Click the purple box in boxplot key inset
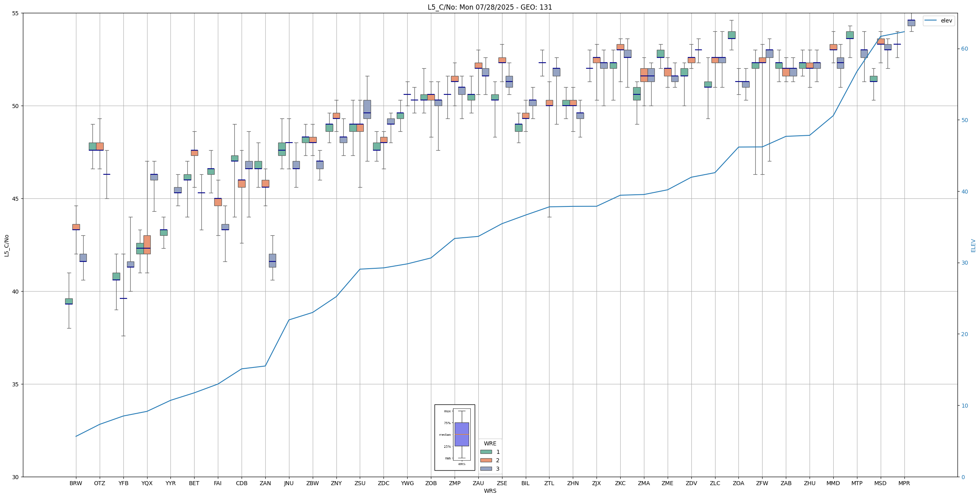 click(x=461, y=434)
